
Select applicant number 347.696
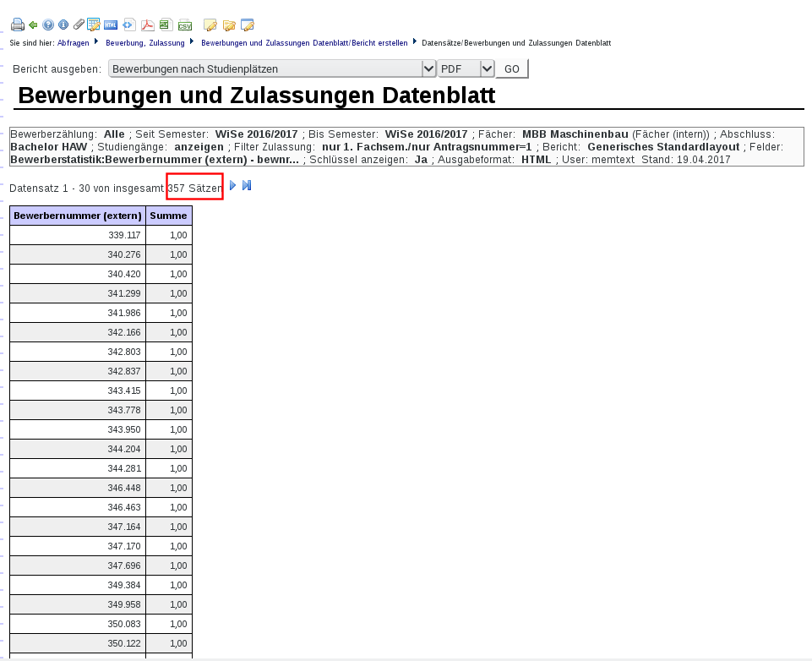tap(124, 565)
